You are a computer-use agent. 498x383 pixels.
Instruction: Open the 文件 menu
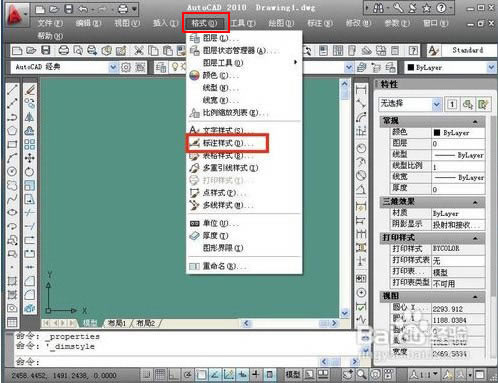(x=50, y=23)
